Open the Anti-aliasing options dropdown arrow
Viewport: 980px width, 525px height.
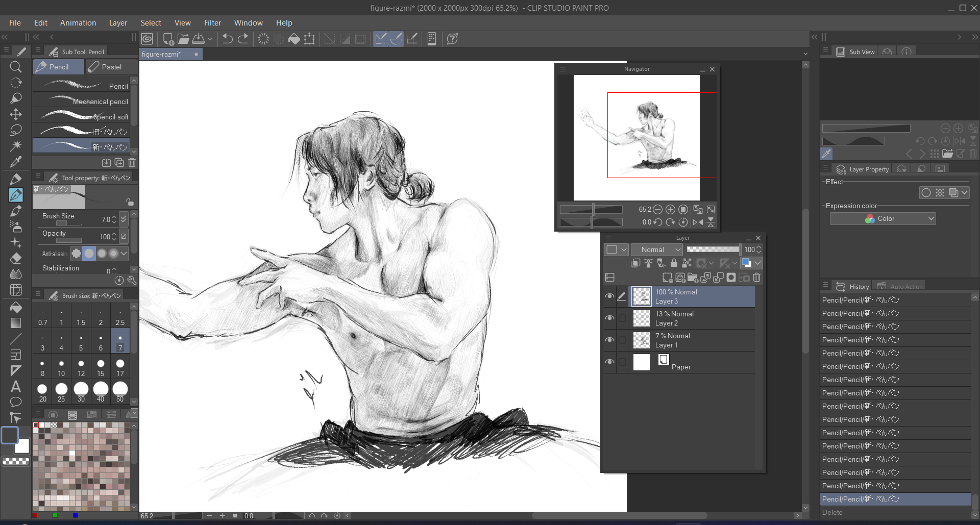[x=124, y=254]
